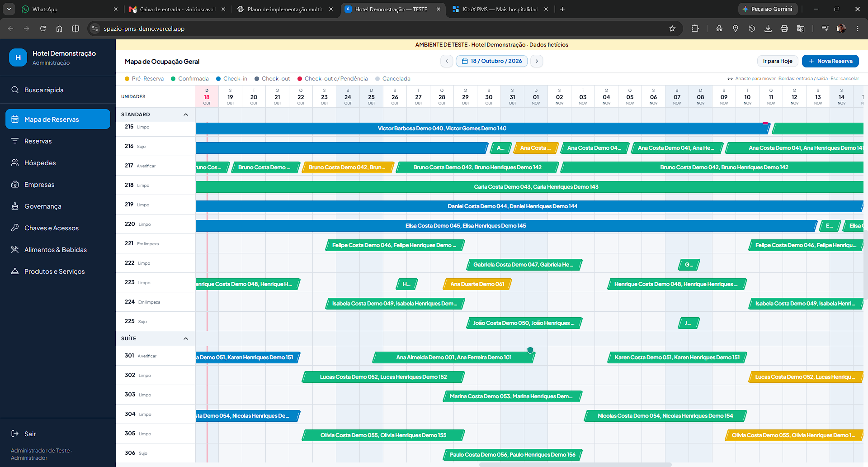Image resolution: width=868 pixels, height=467 pixels.
Task: Select unit 221 Em limpeza row label
Action: coord(155,243)
